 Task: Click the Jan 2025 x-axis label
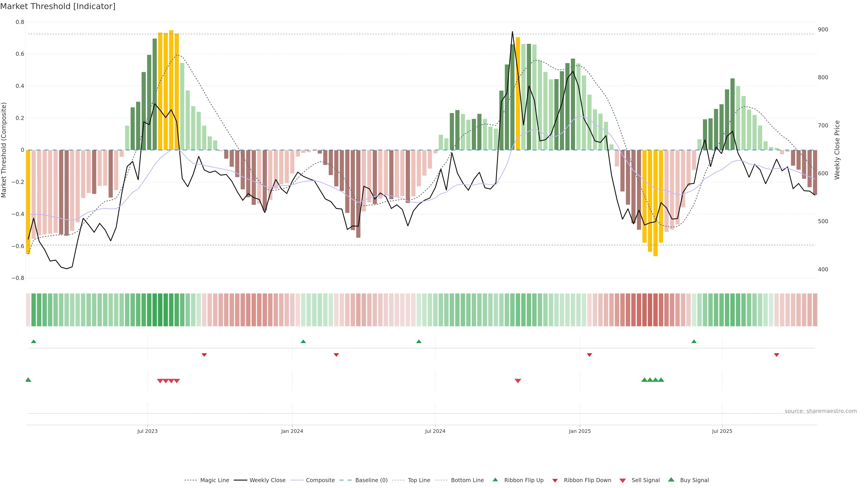(x=580, y=431)
